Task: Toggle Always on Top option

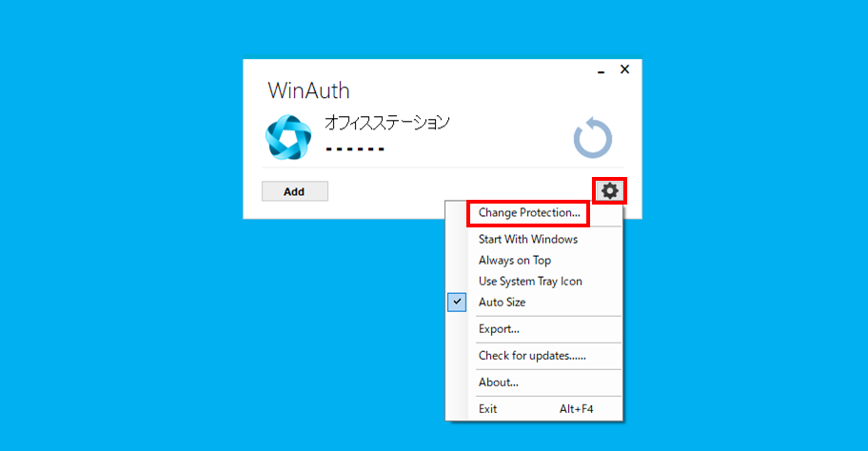Action: pyautogui.click(x=534, y=260)
